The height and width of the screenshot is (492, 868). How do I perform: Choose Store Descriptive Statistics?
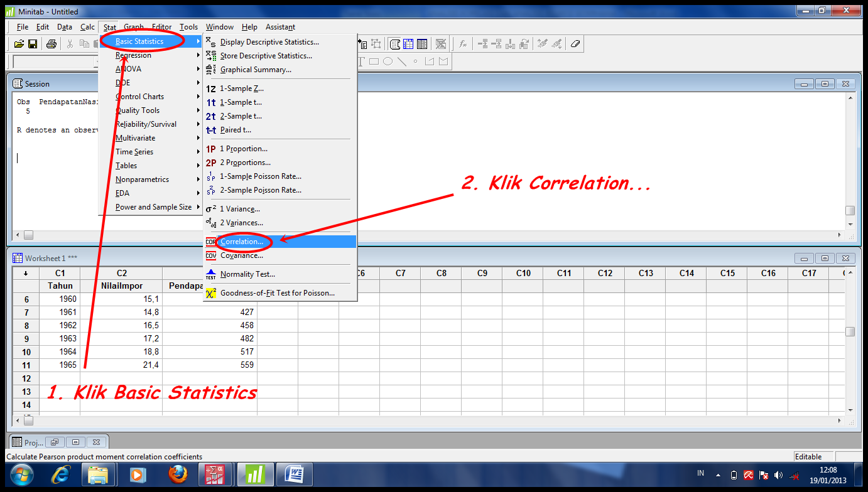click(x=280, y=56)
